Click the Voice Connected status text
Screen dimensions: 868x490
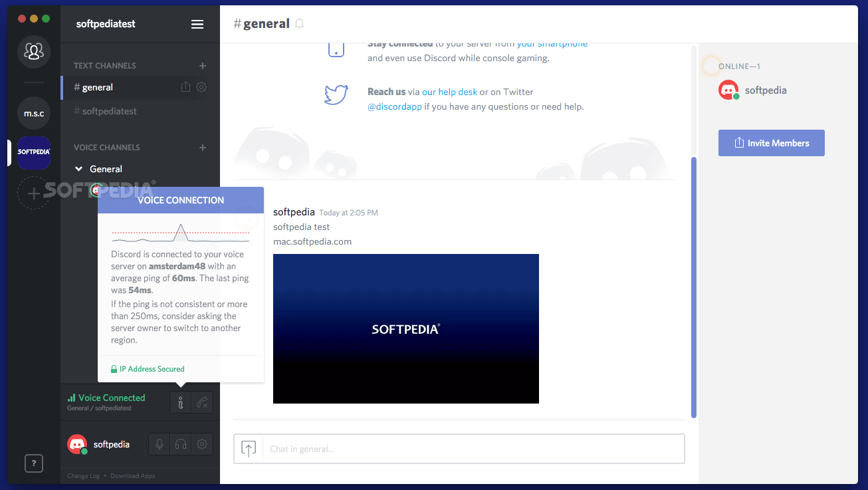click(x=112, y=398)
